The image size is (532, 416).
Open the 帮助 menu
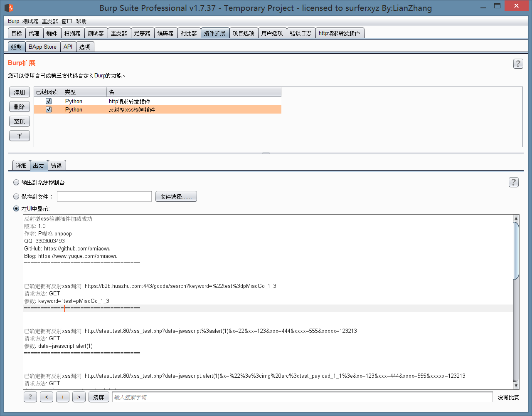[x=81, y=21]
